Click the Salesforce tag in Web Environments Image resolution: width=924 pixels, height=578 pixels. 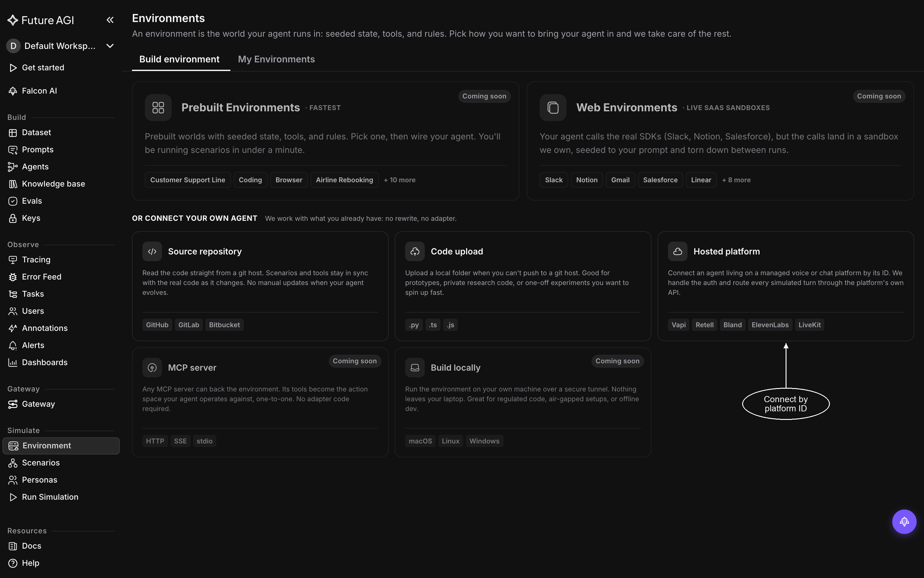(660, 180)
